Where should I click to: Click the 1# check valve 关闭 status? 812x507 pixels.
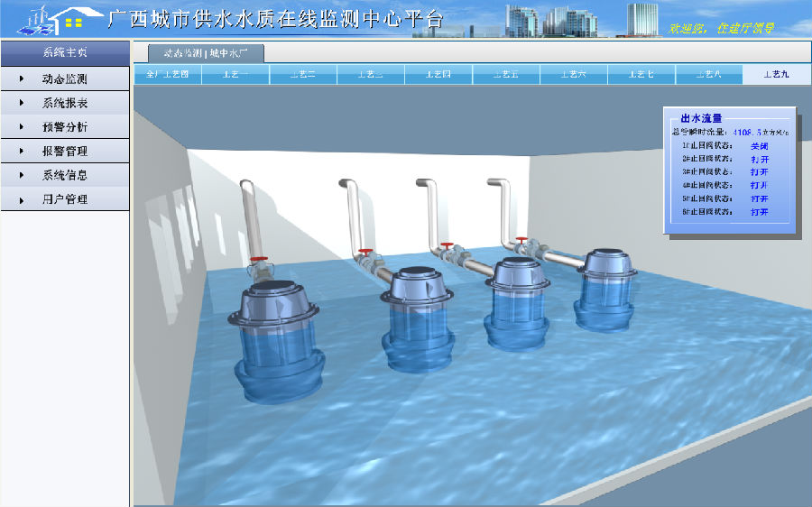point(759,146)
